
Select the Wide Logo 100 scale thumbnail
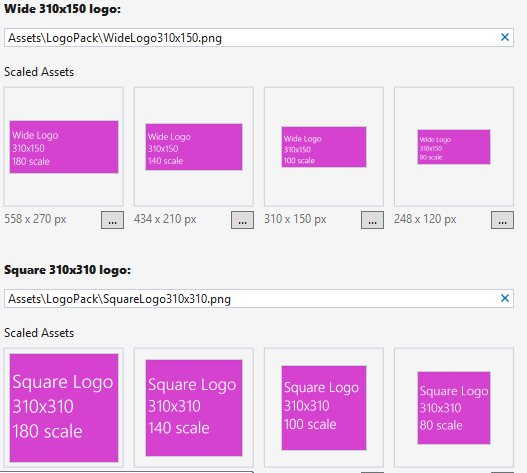coord(324,147)
